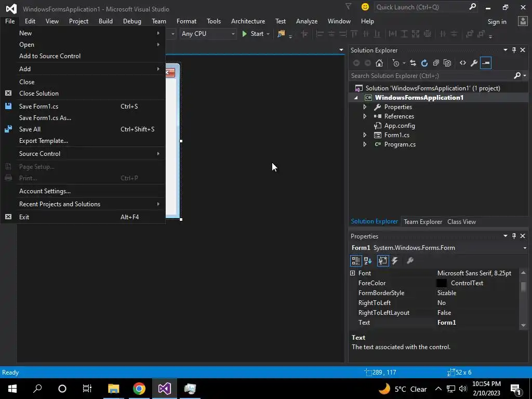
Task: Click the form's red close button in designer
Action: click(x=170, y=73)
